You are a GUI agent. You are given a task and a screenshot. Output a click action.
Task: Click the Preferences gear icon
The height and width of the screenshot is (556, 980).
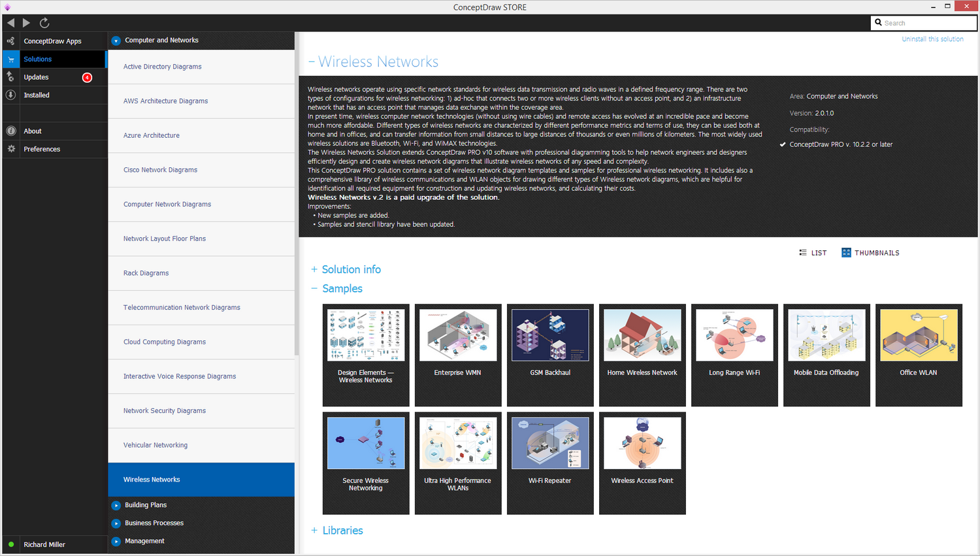11,149
